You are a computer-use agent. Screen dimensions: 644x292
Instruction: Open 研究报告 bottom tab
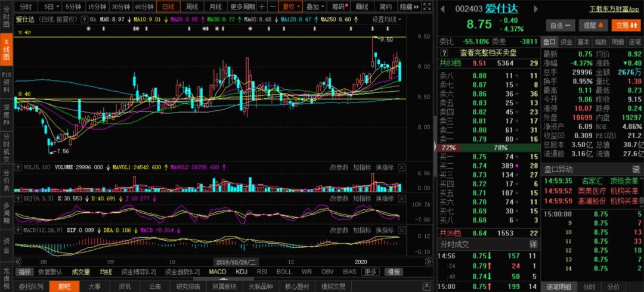188,286
